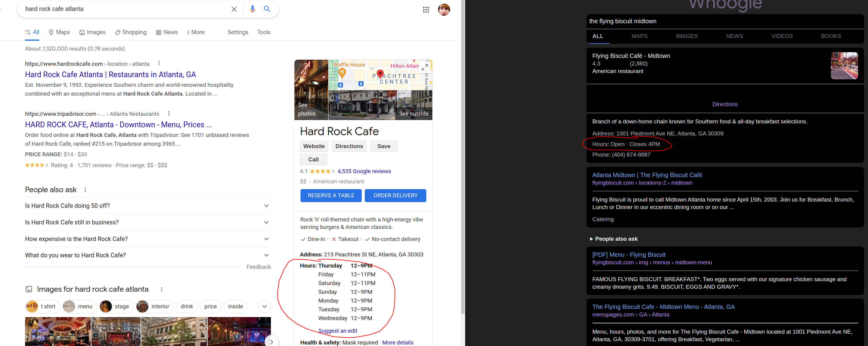Open the IMAGES tab in Whoogle
Image resolution: width=868 pixels, height=346 pixels.
pos(686,36)
